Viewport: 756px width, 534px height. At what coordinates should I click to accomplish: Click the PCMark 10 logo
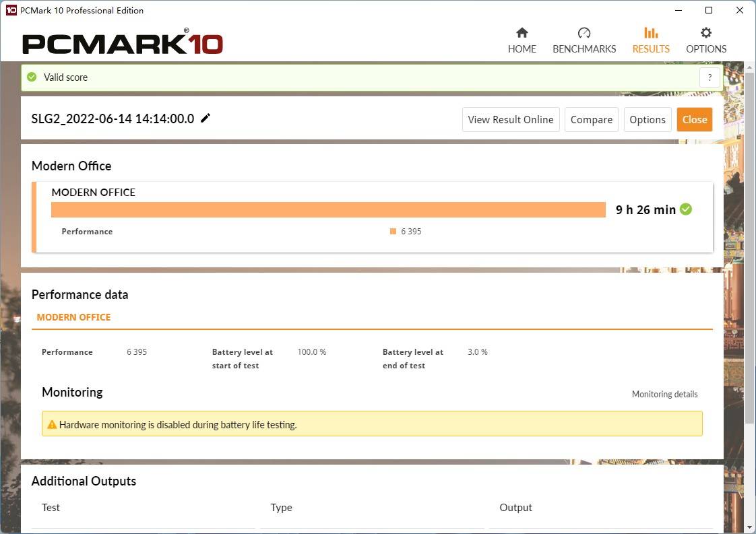pyautogui.click(x=123, y=42)
